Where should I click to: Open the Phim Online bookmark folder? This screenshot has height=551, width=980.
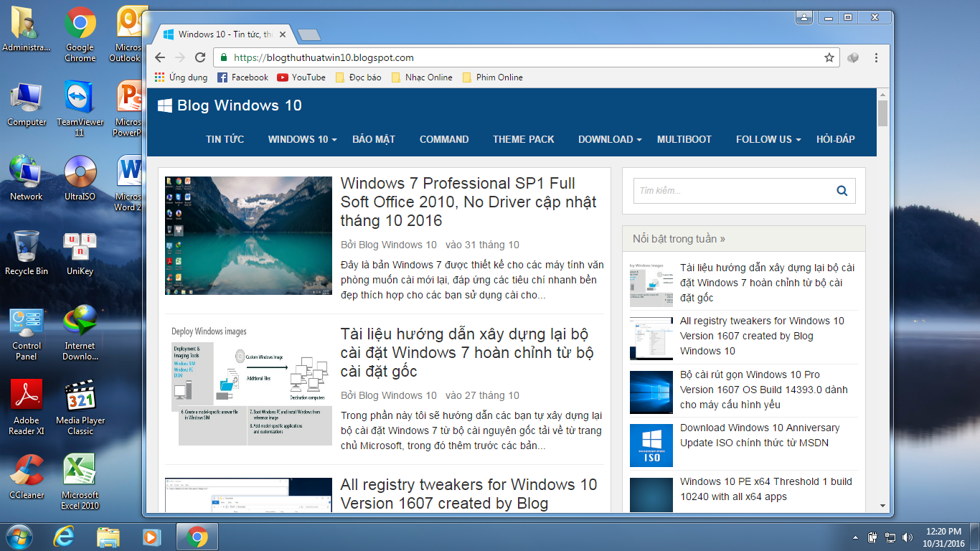(x=492, y=77)
